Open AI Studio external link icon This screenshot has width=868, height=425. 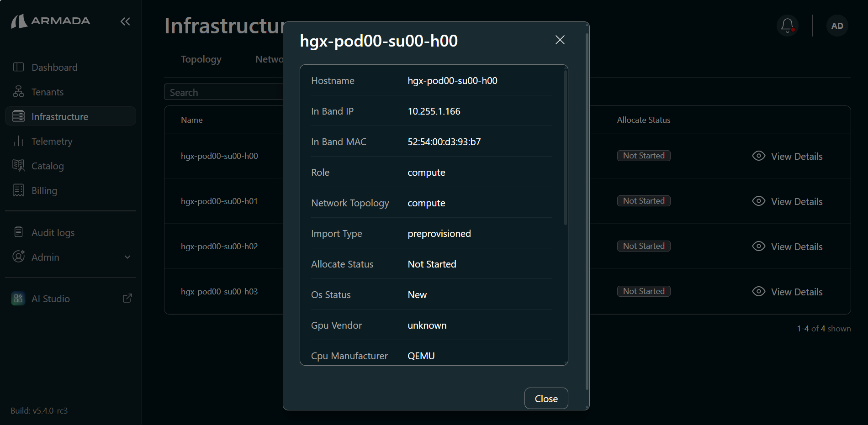[127, 298]
